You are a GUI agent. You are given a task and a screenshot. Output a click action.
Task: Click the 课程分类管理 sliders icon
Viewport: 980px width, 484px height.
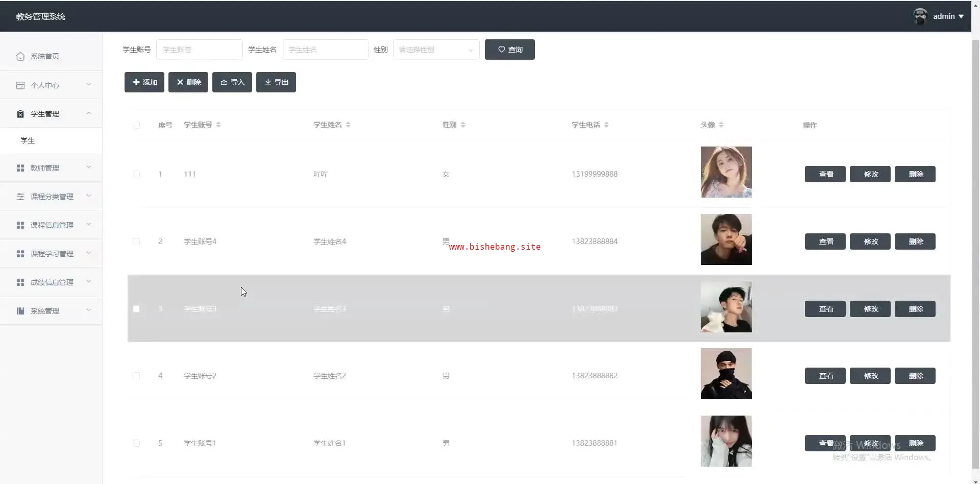(x=20, y=197)
